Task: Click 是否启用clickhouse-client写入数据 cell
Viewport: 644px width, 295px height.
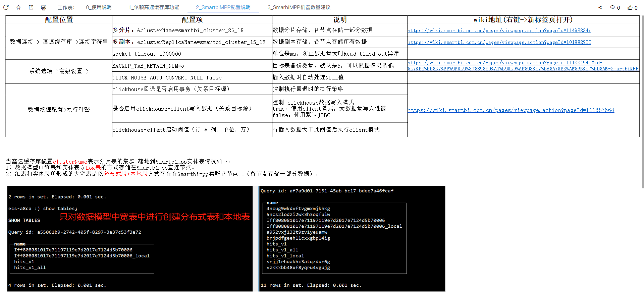Action: pos(192,109)
